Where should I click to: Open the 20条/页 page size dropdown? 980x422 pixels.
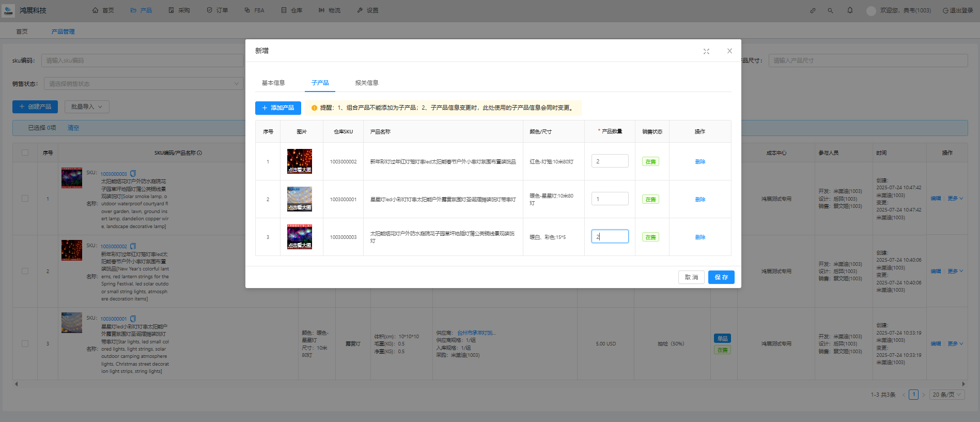point(947,395)
